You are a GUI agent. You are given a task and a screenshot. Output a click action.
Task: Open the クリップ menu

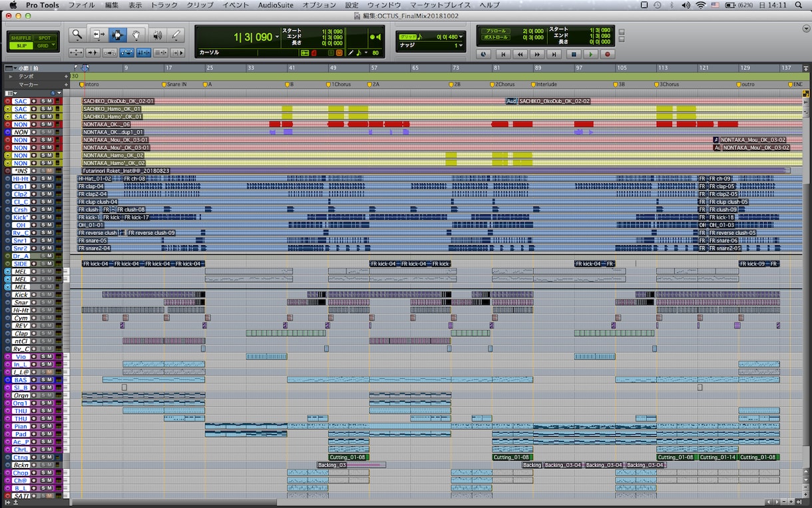[200, 5]
